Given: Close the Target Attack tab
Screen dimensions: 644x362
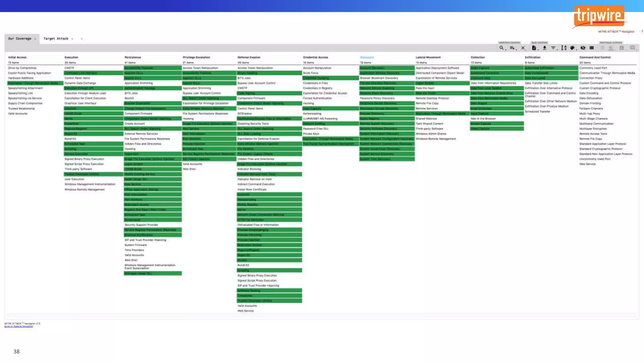Looking at the screenshot, I should click(x=72, y=39).
